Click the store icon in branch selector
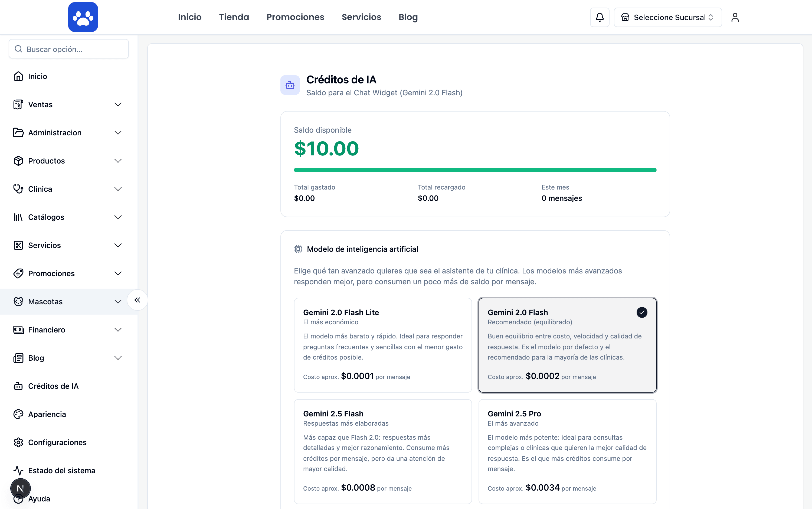812x509 pixels. pyautogui.click(x=625, y=17)
